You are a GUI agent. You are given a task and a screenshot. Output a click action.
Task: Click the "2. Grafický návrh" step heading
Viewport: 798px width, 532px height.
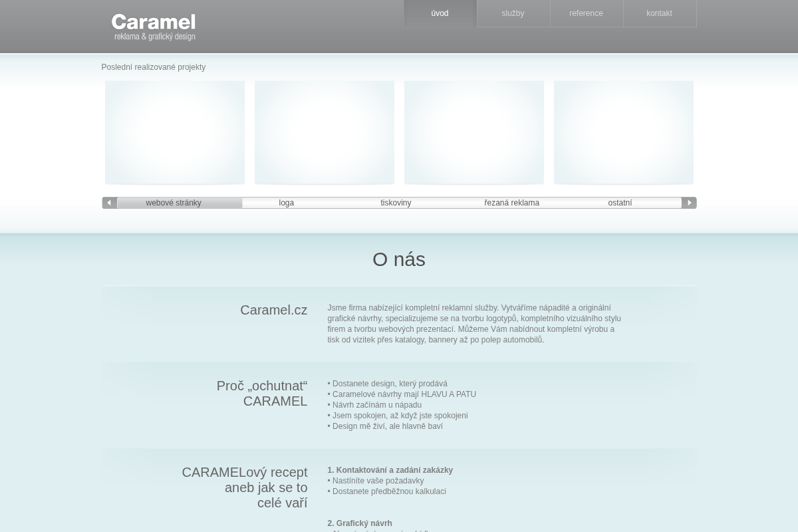click(x=360, y=523)
